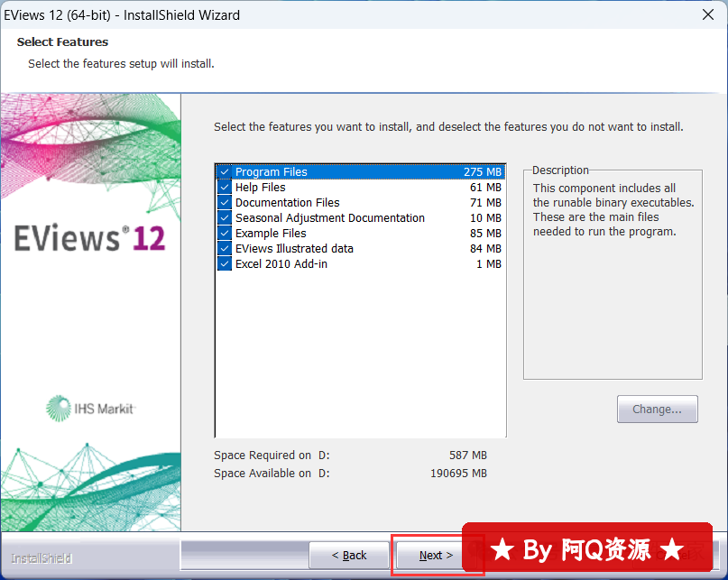Click the component Description text
Screen dimensions: 728x580
tap(612, 210)
